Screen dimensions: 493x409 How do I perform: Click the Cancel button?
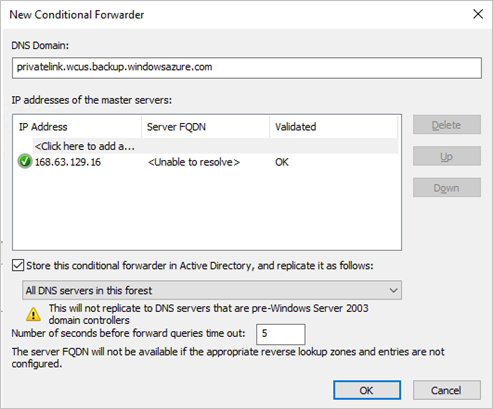click(x=447, y=390)
